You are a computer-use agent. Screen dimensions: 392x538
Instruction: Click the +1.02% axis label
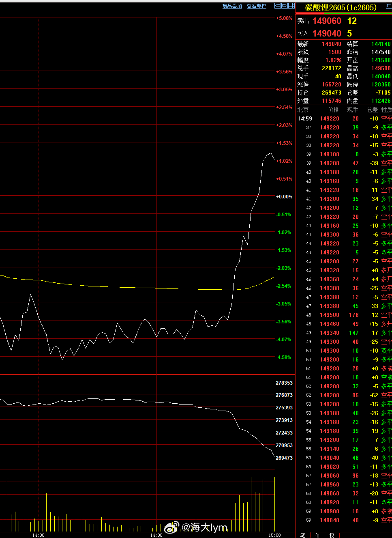284,161
